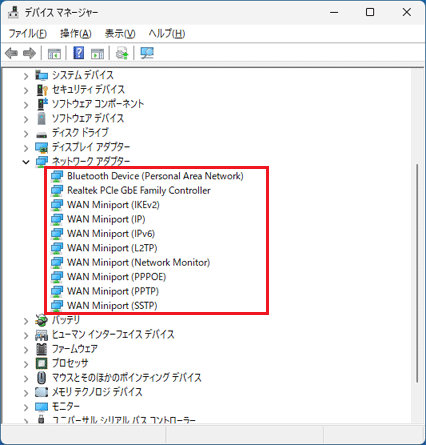
Task: Click the update driver toolbar icon
Action: click(x=122, y=53)
